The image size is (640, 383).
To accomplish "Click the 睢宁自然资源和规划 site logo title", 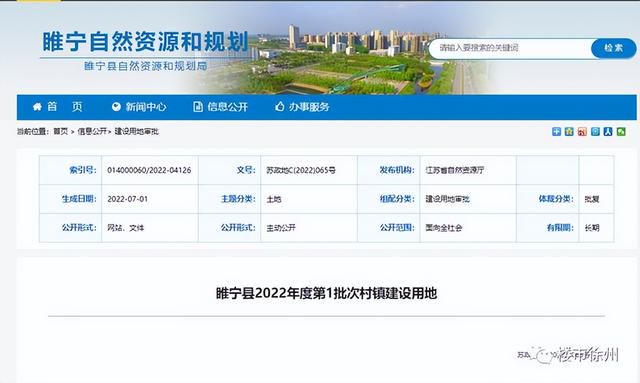I will 145,42.
